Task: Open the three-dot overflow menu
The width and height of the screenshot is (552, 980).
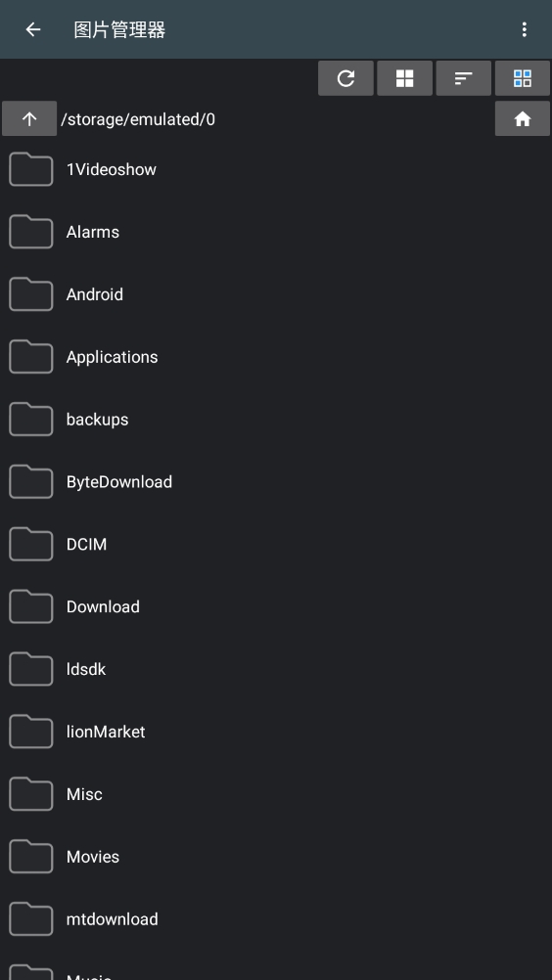Action: [524, 29]
